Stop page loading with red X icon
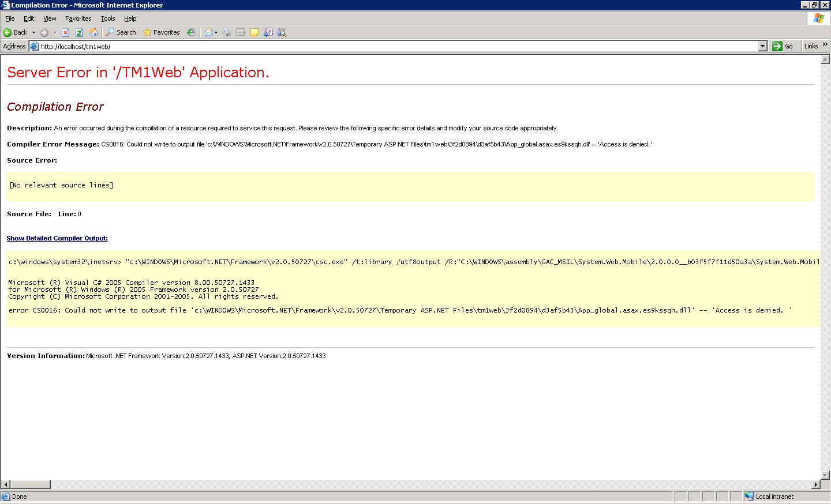This screenshot has width=831, height=504. (65, 32)
